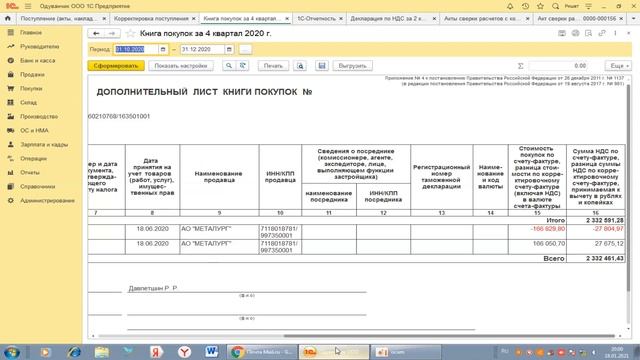Viewport: 640px width, 360px height.
Task: Switch to Декларация по НДС tab
Action: pos(387,19)
